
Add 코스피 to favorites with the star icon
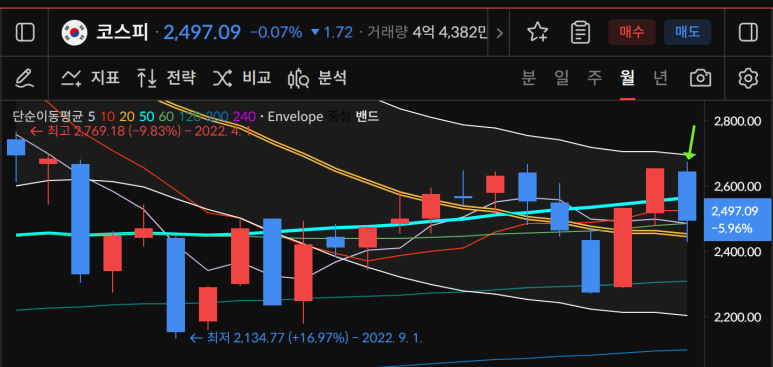[x=537, y=33]
